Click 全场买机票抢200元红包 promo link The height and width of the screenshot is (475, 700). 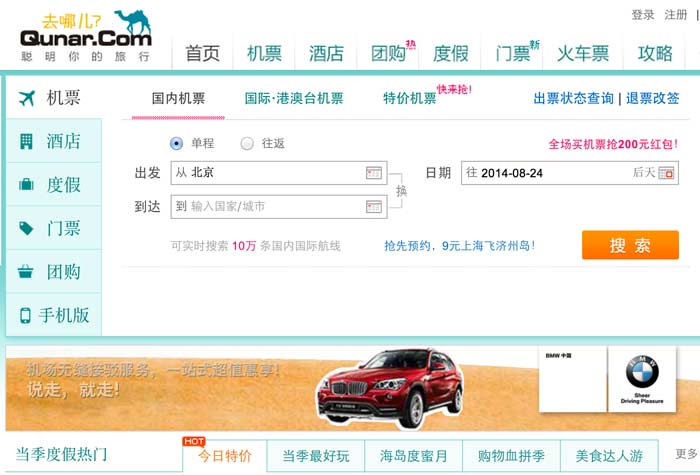(613, 144)
